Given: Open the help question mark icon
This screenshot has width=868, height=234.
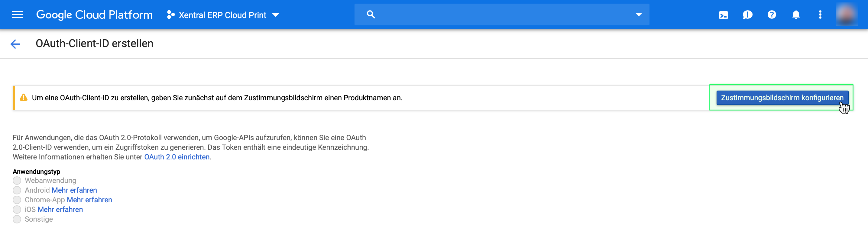Looking at the screenshot, I should (772, 15).
